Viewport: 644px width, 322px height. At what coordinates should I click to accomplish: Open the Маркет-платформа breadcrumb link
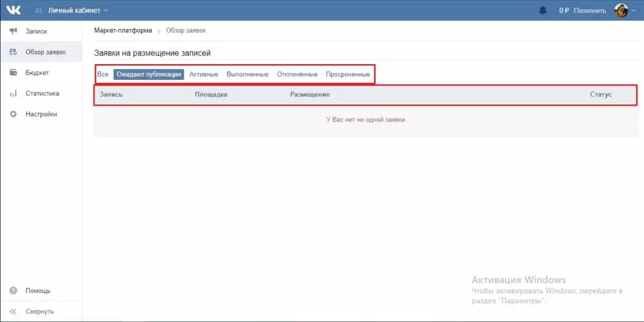click(123, 30)
